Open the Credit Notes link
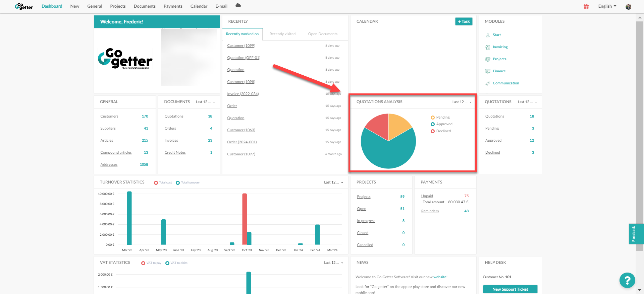644x294 pixels. pyautogui.click(x=175, y=153)
